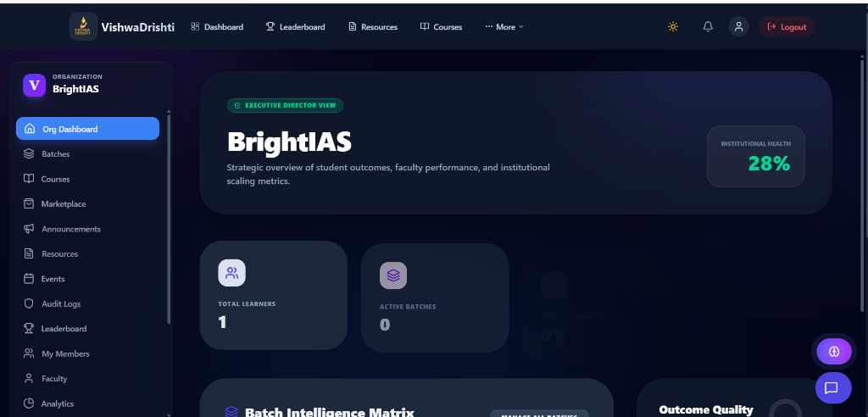Open Courses in the top navigation
The width and height of the screenshot is (868, 417).
point(441,26)
